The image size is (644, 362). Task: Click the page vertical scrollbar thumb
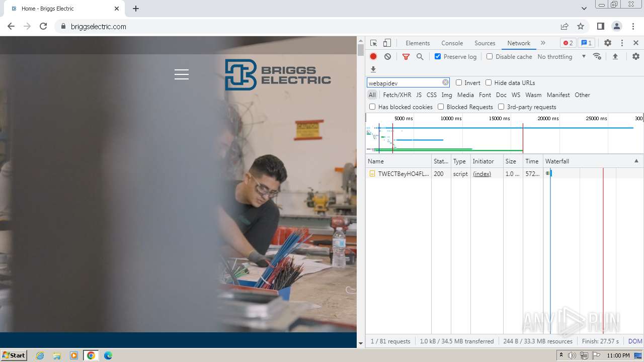tap(360, 50)
